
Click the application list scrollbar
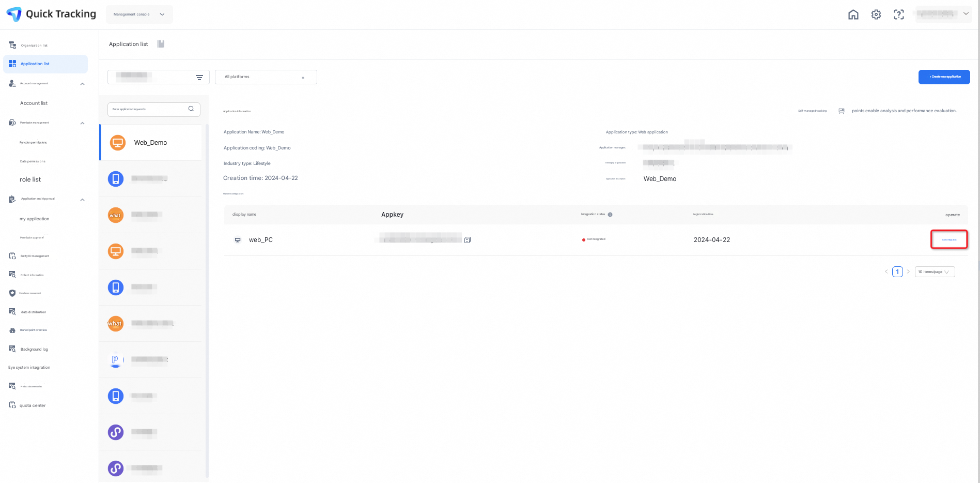[207, 301]
